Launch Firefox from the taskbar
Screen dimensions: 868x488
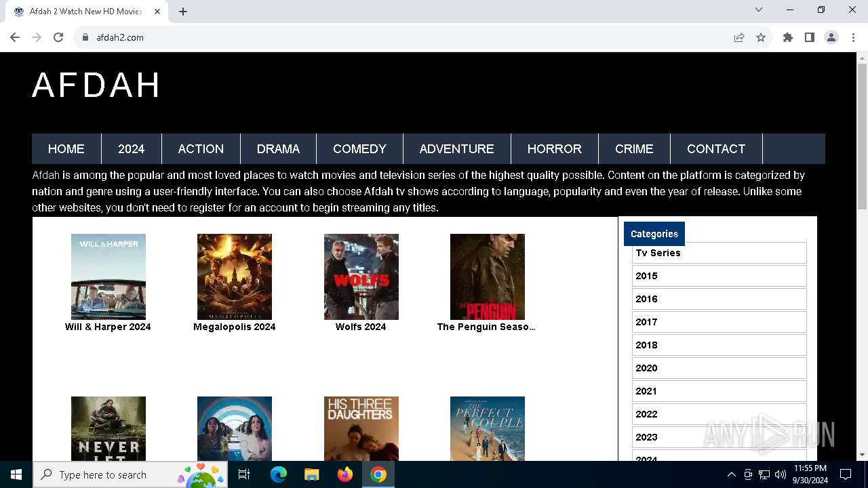[x=345, y=474]
